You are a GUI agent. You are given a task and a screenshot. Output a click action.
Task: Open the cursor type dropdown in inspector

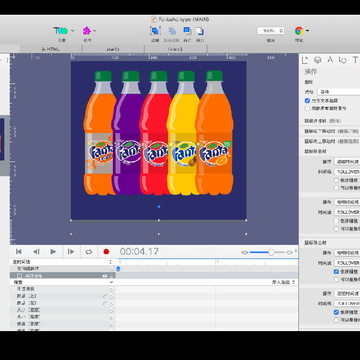pos(339,91)
